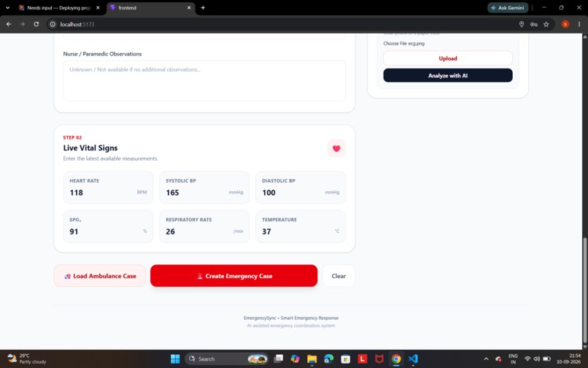Show hidden system tray icons
The height and width of the screenshot is (368, 588).
486,359
